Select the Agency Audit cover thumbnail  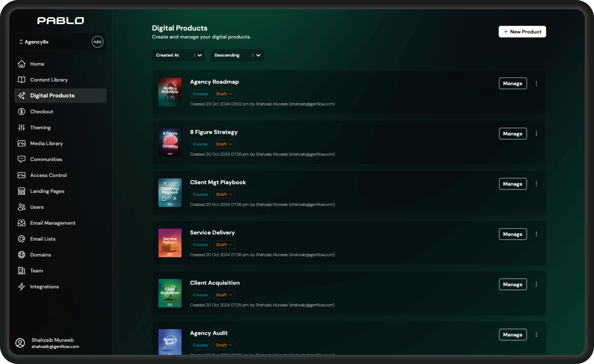170,341
